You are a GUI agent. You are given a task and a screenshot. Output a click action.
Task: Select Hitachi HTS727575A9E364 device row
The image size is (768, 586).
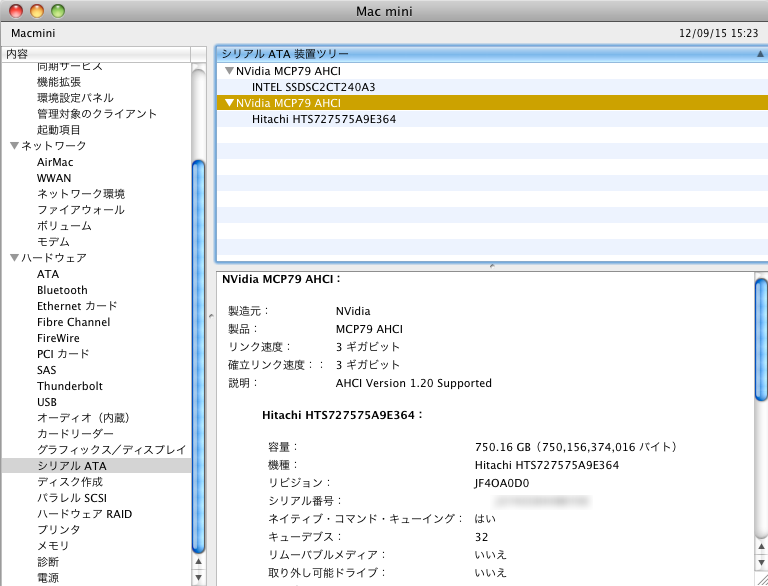pyautogui.click(x=492, y=119)
